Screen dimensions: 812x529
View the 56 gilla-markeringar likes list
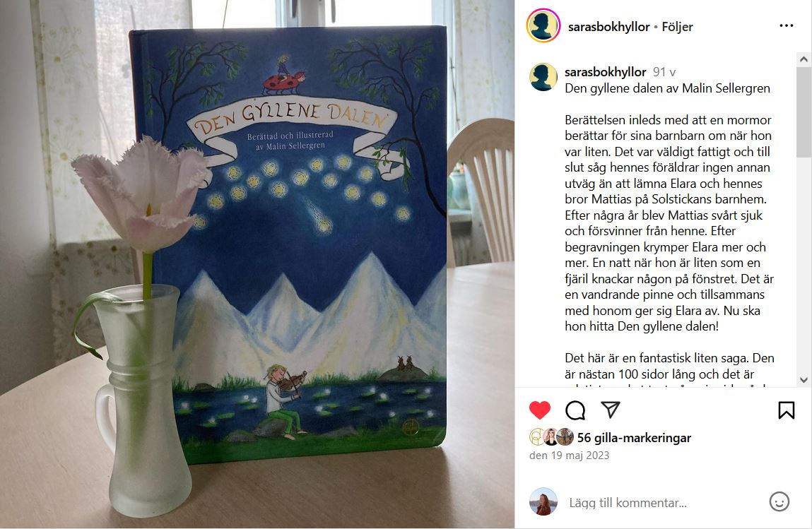pos(634,438)
